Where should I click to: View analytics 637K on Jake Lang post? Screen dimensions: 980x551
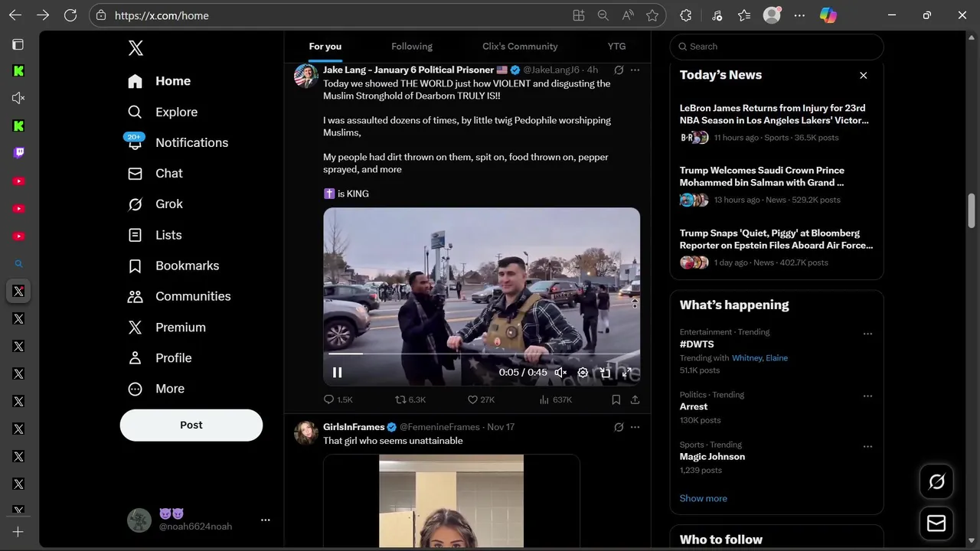[556, 399]
